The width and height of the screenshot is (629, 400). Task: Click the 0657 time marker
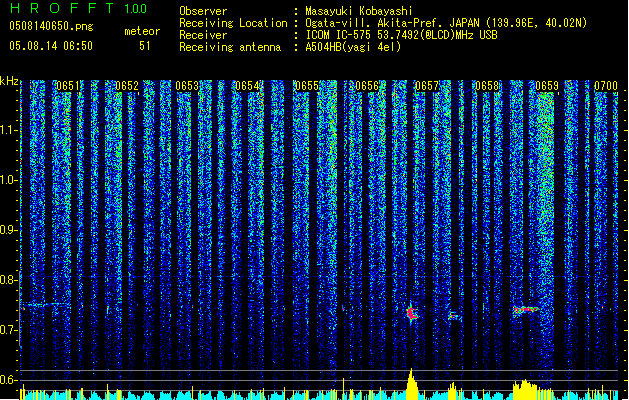427,86
